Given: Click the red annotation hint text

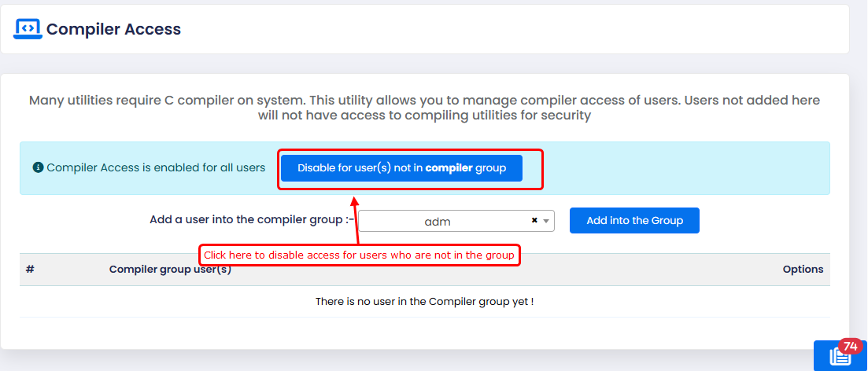Looking at the screenshot, I should tap(359, 255).
